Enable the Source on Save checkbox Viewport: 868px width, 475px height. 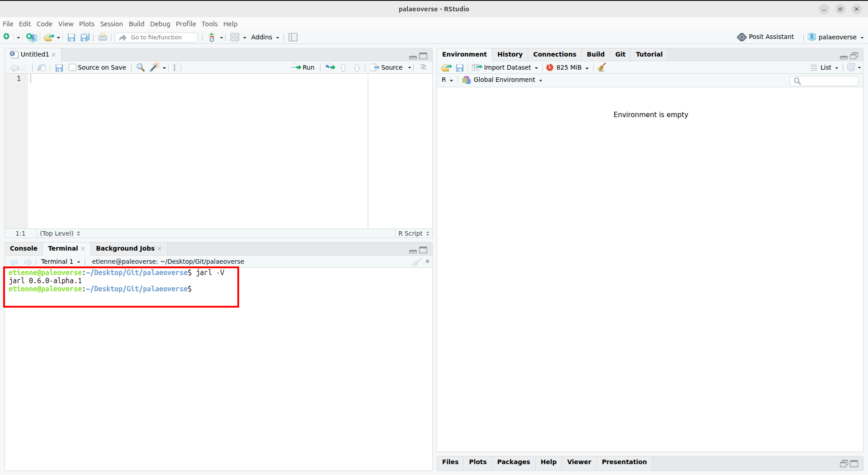pyautogui.click(x=72, y=67)
